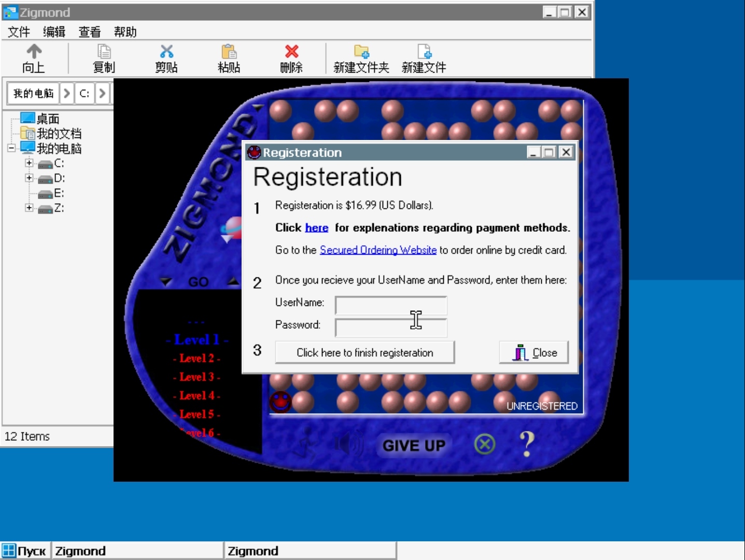Image resolution: width=745 pixels, height=560 pixels.
Task: Expand the Z: drive in the tree
Action: point(29,208)
